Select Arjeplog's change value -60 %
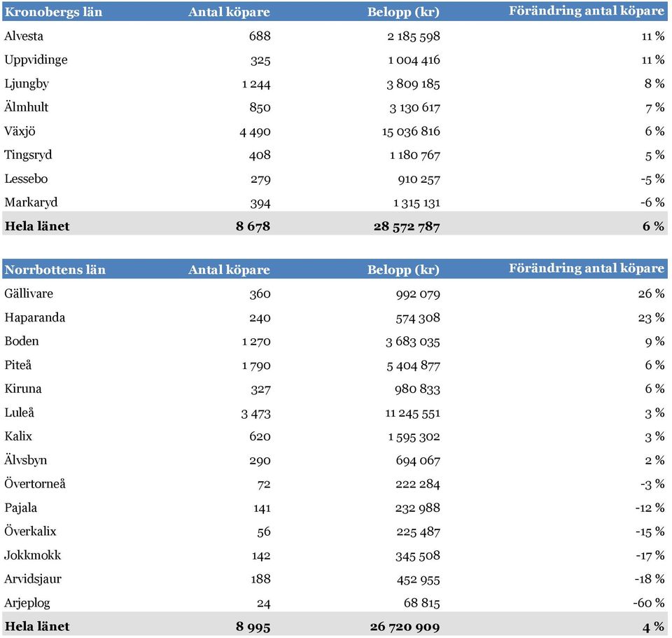The height and width of the screenshot is (638, 672). 648,603
